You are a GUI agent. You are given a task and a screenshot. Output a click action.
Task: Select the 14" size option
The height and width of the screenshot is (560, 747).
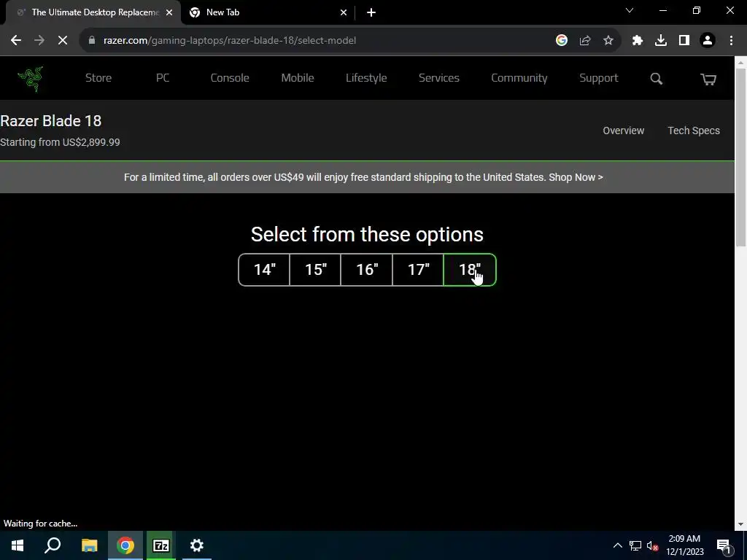[264, 270]
